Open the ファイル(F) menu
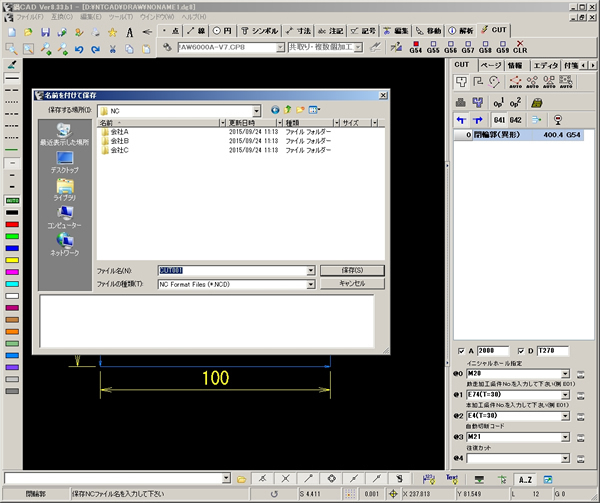Image resolution: width=600 pixels, height=503 pixels. (x=30, y=17)
